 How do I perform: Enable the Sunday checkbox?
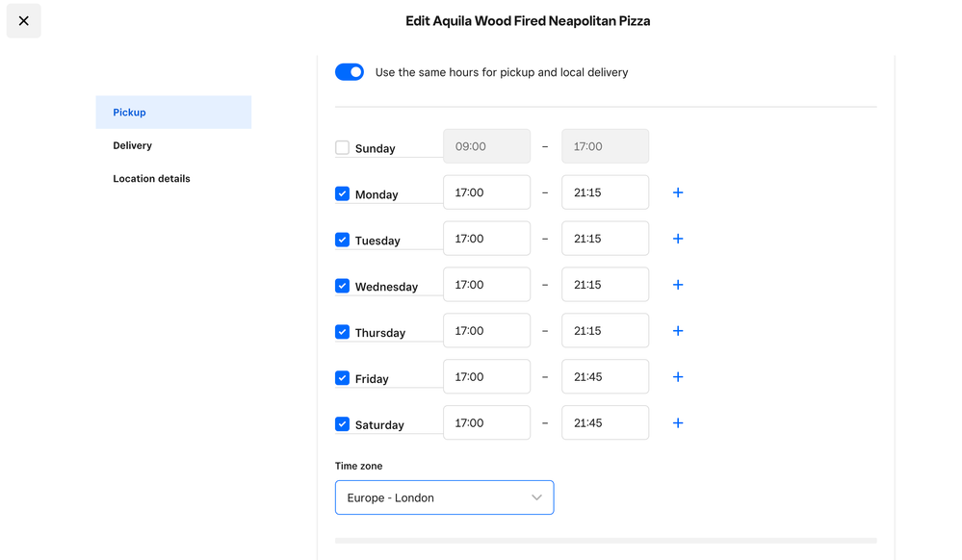pyautogui.click(x=342, y=148)
